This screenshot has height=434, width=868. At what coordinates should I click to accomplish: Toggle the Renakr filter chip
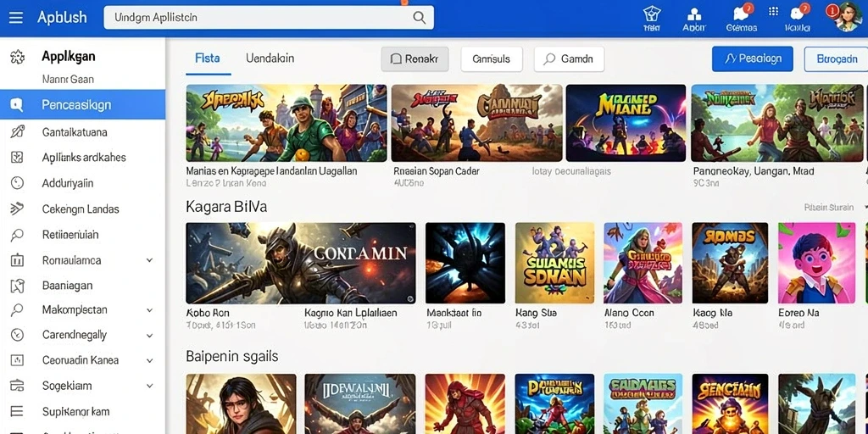pos(415,58)
